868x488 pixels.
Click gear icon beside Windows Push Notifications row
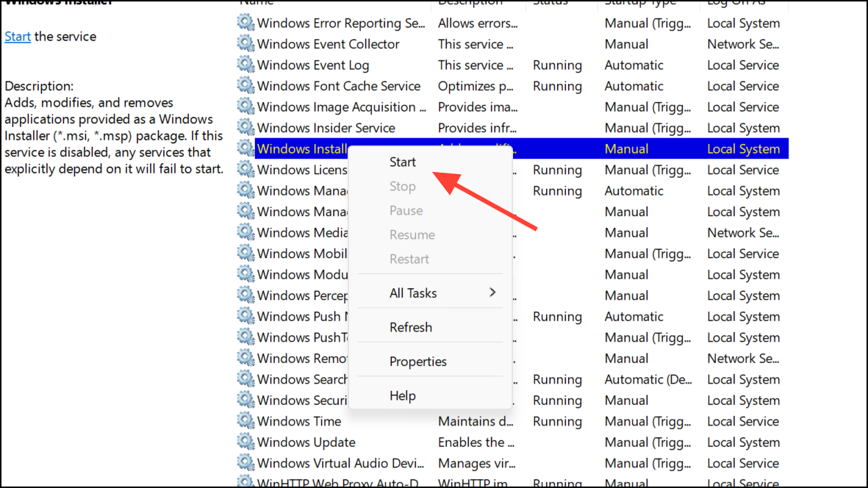pyautogui.click(x=245, y=317)
